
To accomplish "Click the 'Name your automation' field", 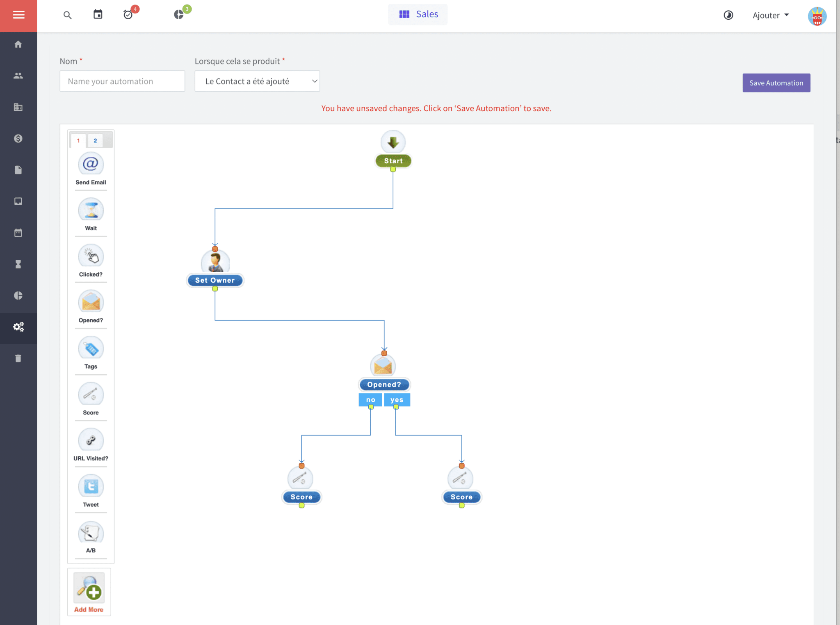I will [x=122, y=81].
